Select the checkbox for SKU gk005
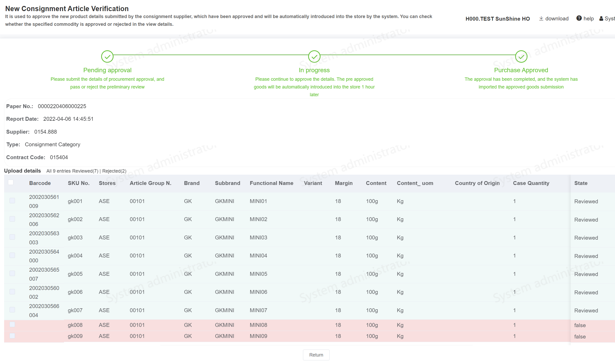Viewport: 615px width, 364px height. pyautogui.click(x=12, y=273)
